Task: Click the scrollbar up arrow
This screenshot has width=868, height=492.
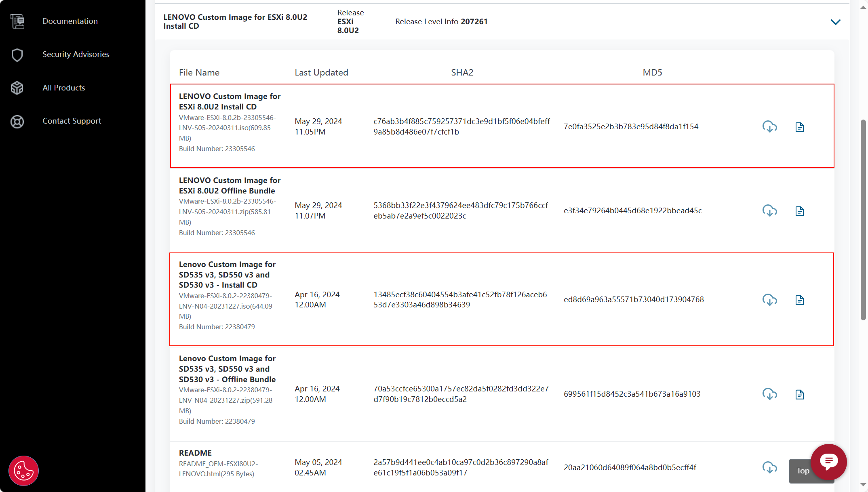Action: [x=863, y=7]
